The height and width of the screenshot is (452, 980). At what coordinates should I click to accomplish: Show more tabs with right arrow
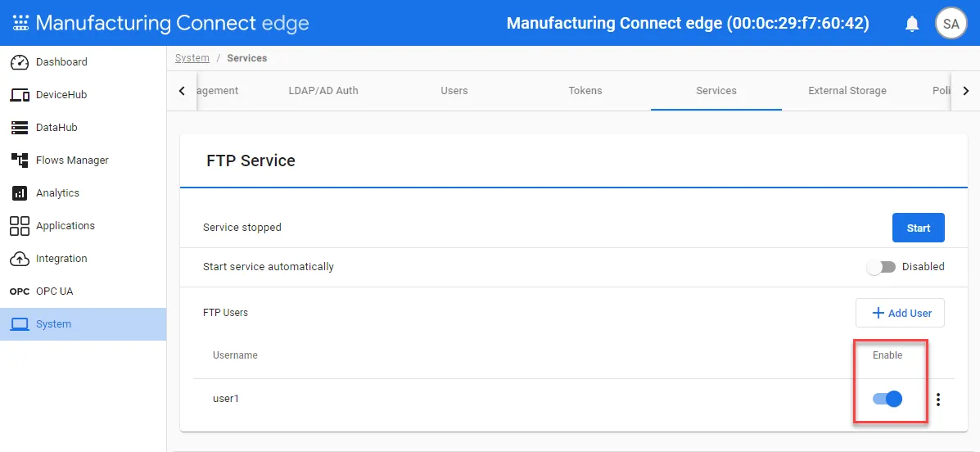[x=965, y=91]
